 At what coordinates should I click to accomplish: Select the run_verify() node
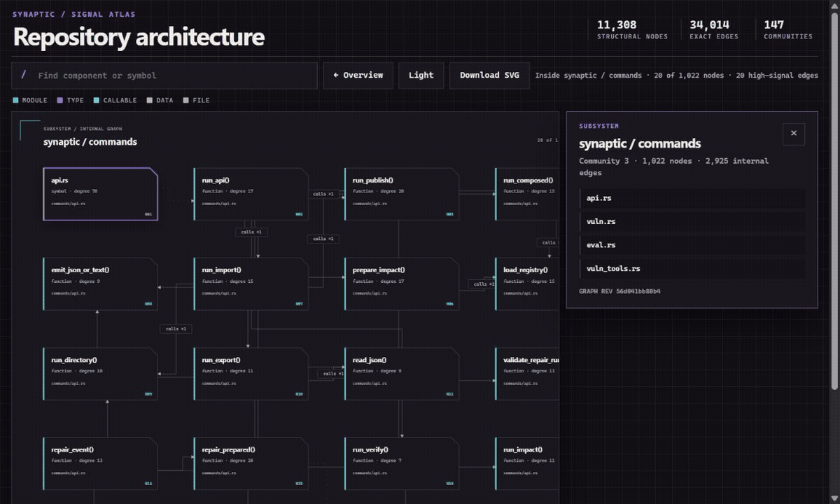[x=402, y=463]
